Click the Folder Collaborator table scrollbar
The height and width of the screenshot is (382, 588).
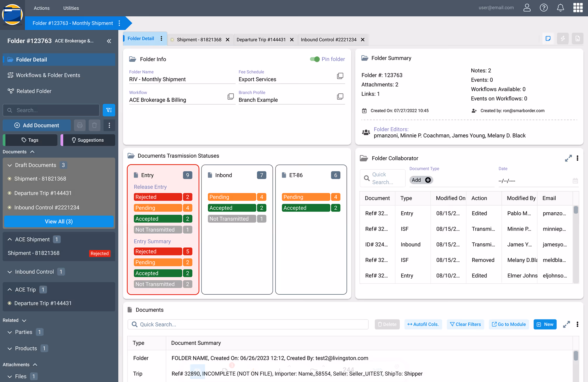pos(576,210)
